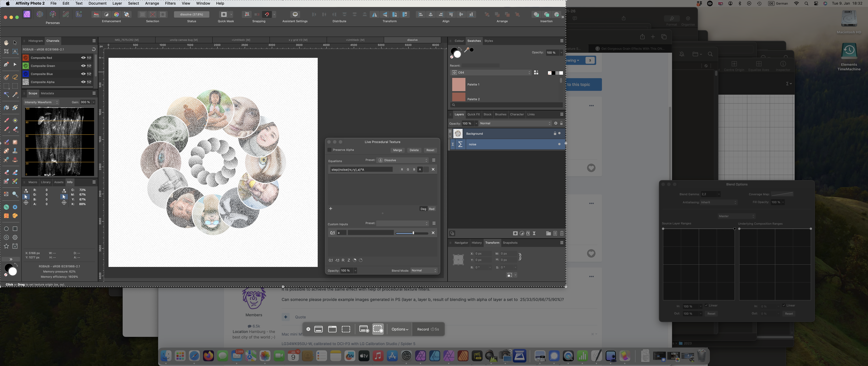
Task: Delete layer with the Layers panel trash icon
Action: [562, 233]
